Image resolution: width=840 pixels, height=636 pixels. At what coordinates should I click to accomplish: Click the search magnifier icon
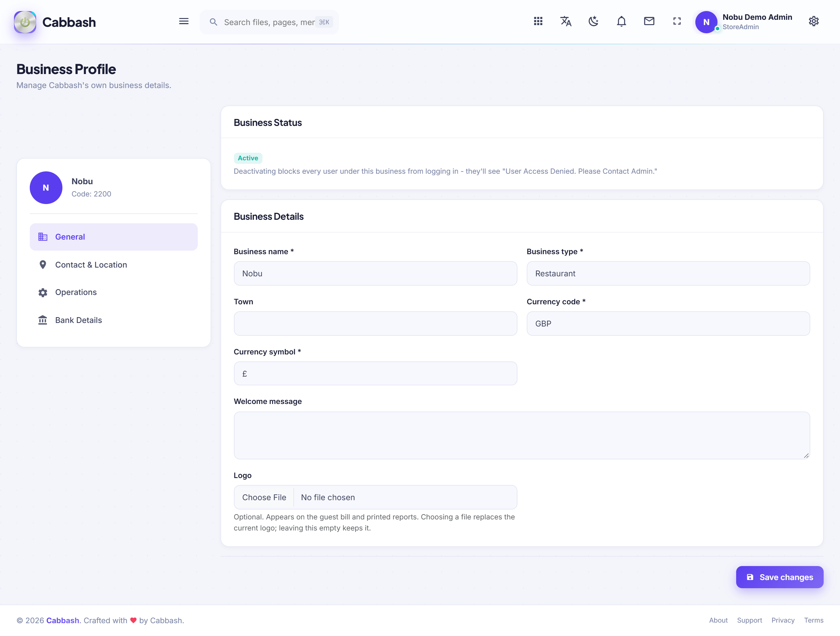(x=213, y=22)
